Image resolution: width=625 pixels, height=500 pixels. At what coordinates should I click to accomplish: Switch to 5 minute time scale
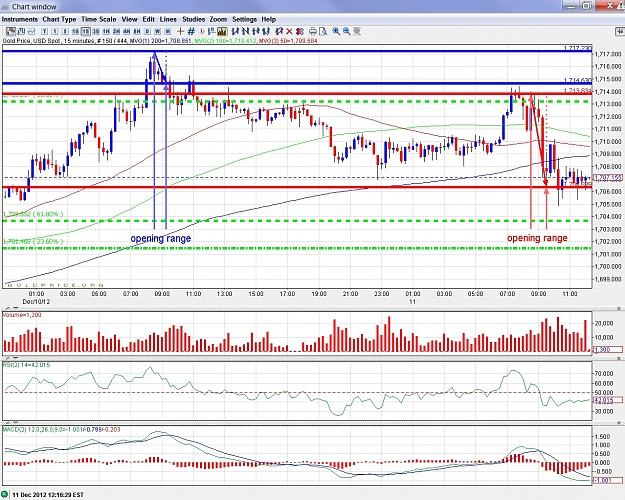coord(65,31)
